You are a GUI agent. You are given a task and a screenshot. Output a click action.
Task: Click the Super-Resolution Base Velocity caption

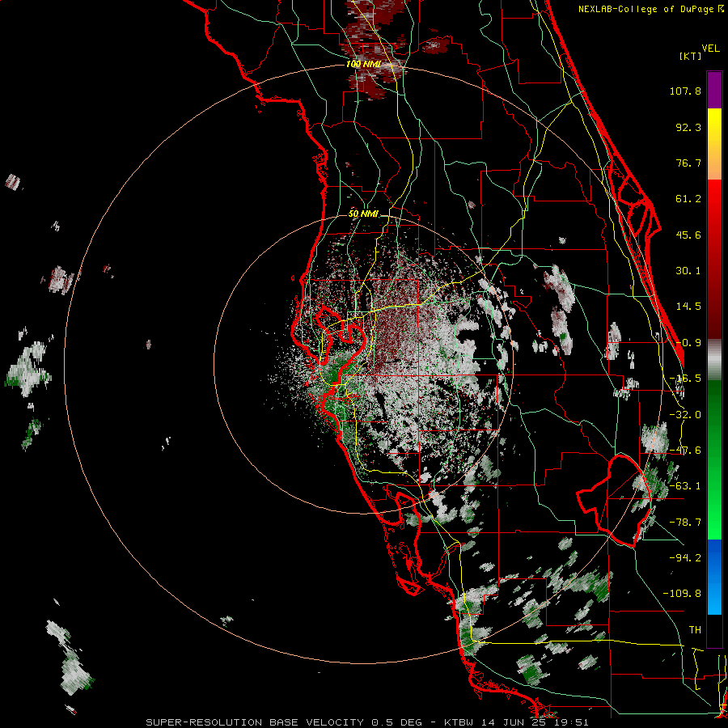[x=366, y=722]
